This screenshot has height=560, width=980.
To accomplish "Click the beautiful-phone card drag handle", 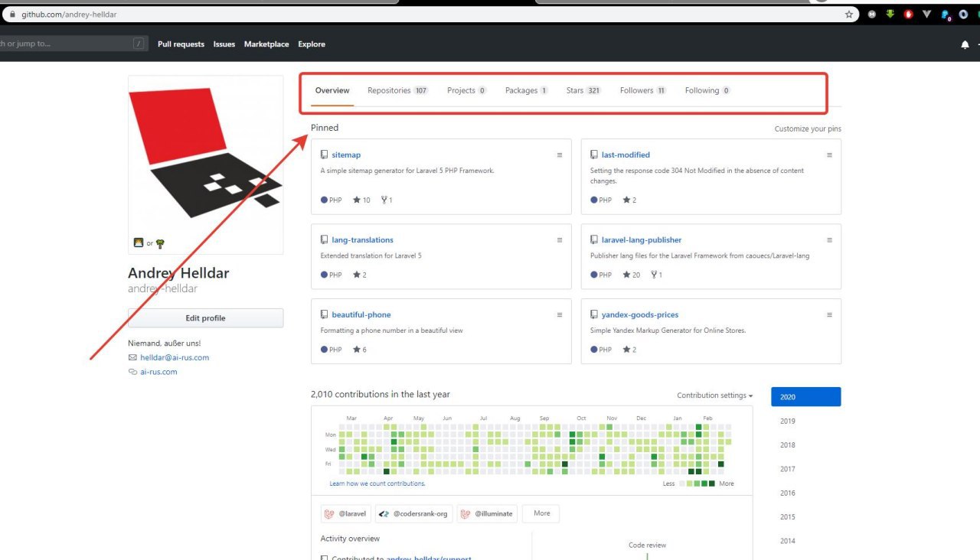I will 560,314.
